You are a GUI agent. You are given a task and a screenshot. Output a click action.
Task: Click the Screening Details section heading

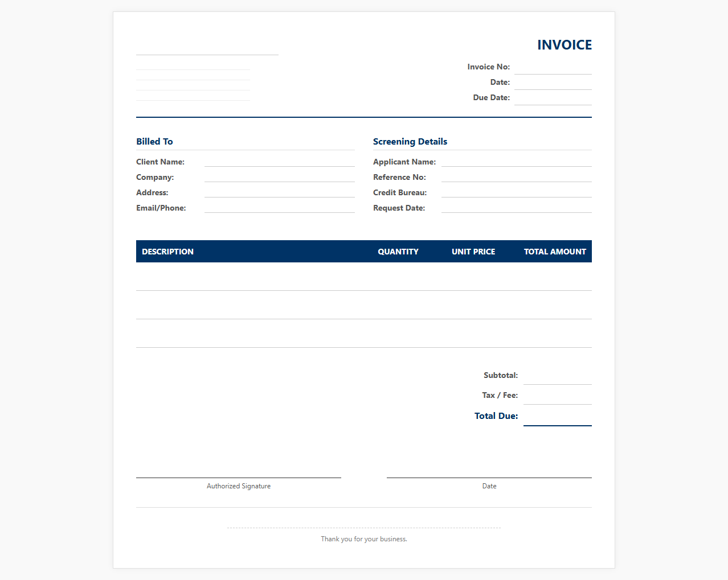point(410,142)
